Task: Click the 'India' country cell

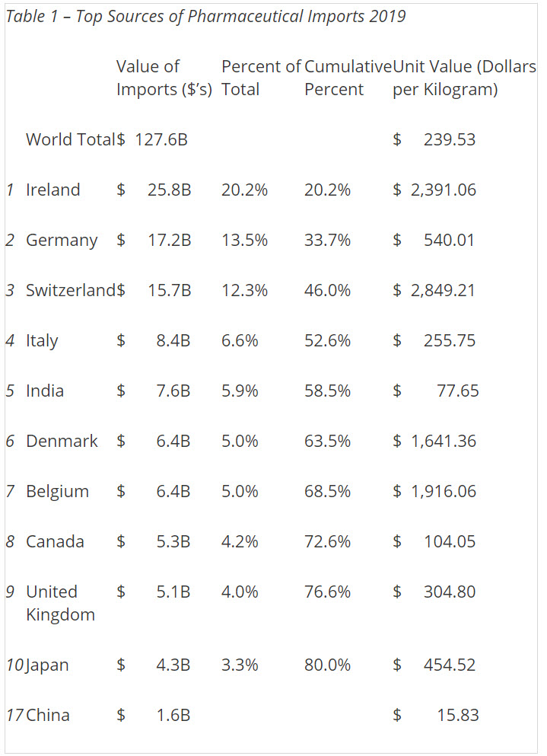Action: 45,391
